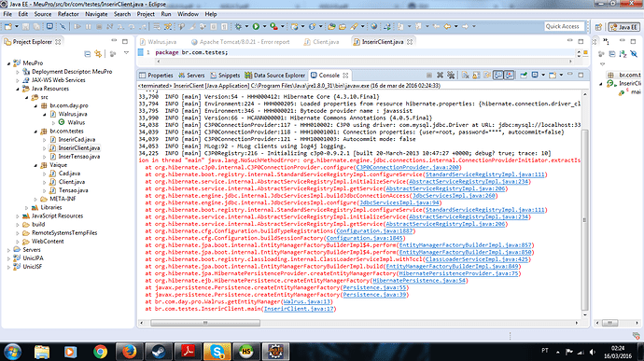644x361 pixels.
Task: Toggle Skip All Breakpoints in toolbar
Action: pyautogui.click(x=63, y=27)
